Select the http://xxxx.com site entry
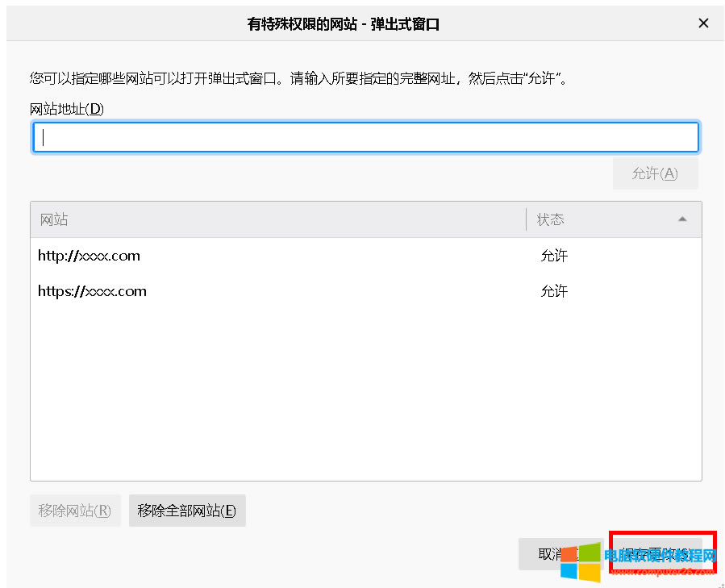This screenshot has width=725, height=588. pos(89,256)
